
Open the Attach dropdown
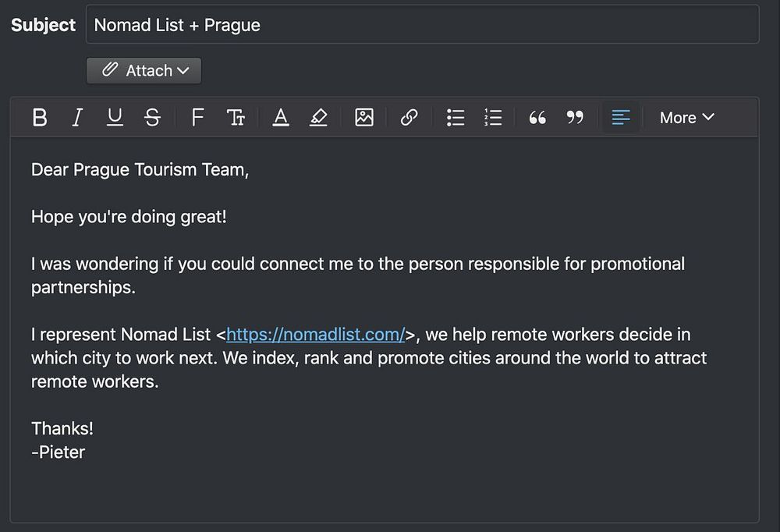(144, 70)
